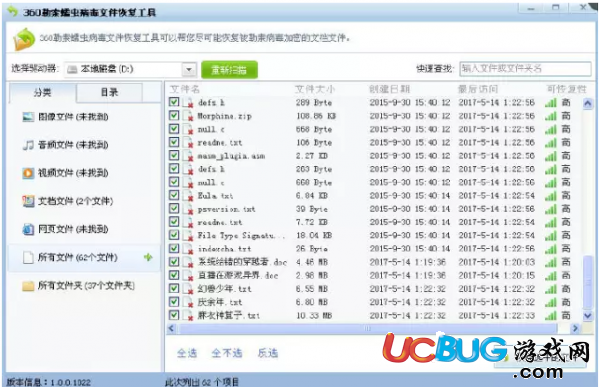The image size is (599, 387).
Task: Uncheck the 幻兽少年.txt checkbox
Action: pos(174,288)
